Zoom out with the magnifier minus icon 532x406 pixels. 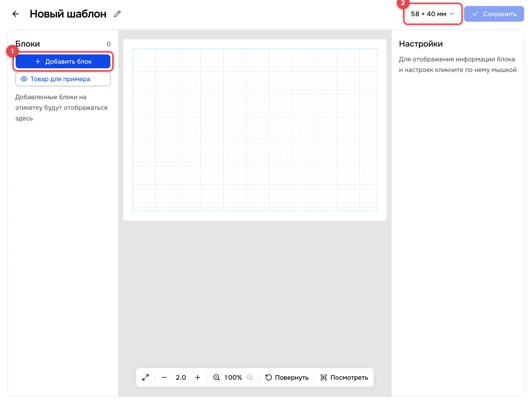(x=216, y=377)
